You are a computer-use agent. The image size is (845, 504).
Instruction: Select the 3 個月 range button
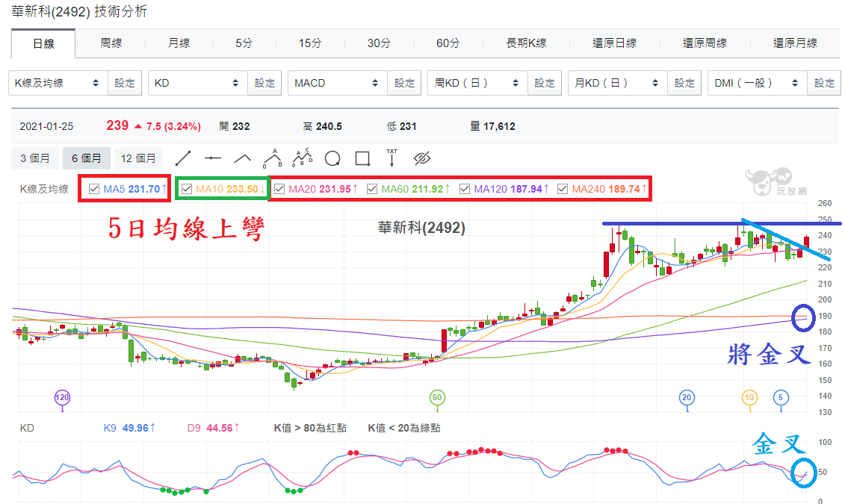point(35,158)
